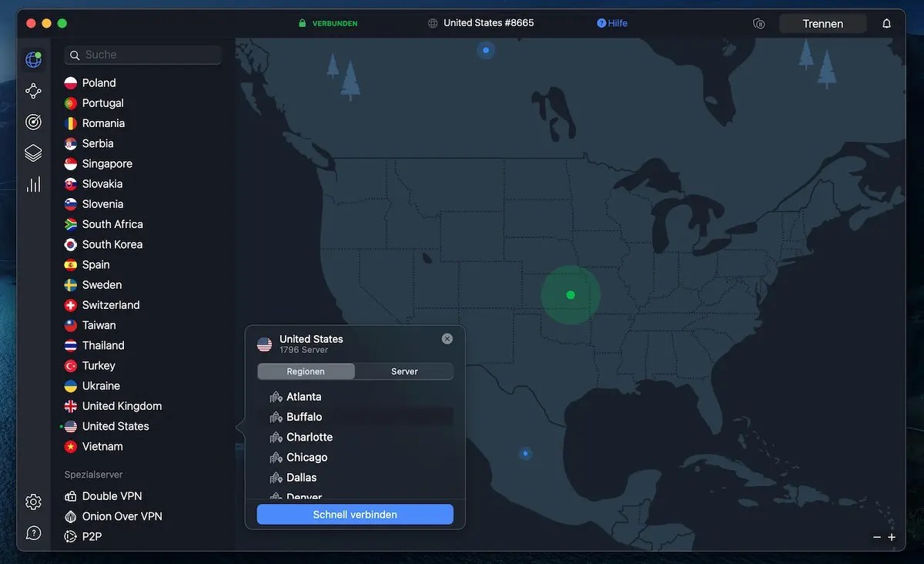The image size is (924, 564).
Task: Select Buffalo region
Action: coord(355,417)
